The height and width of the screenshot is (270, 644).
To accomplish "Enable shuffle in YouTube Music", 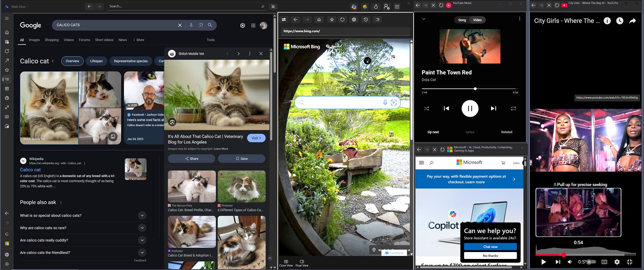I will pyautogui.click(x=426, y=108).
